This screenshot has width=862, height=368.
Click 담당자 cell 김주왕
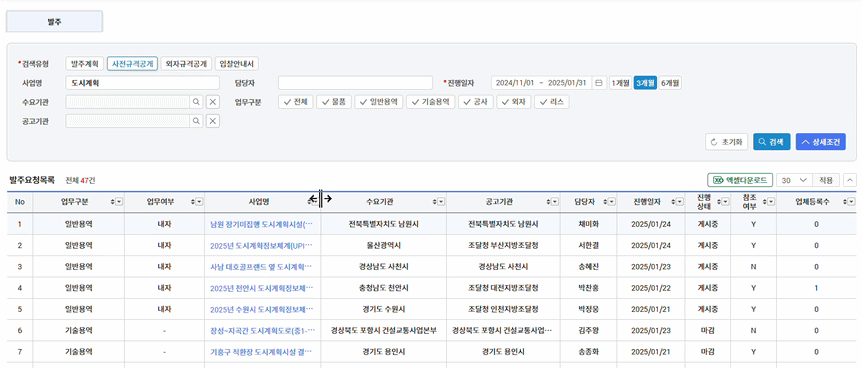pyautogui.click(x=588, y=331)
